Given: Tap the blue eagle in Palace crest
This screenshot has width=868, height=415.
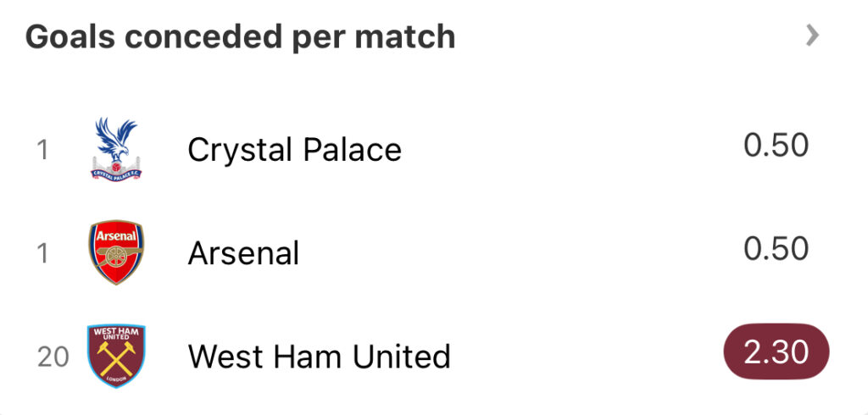Looking at the screenshot, I should pos(117,138).
